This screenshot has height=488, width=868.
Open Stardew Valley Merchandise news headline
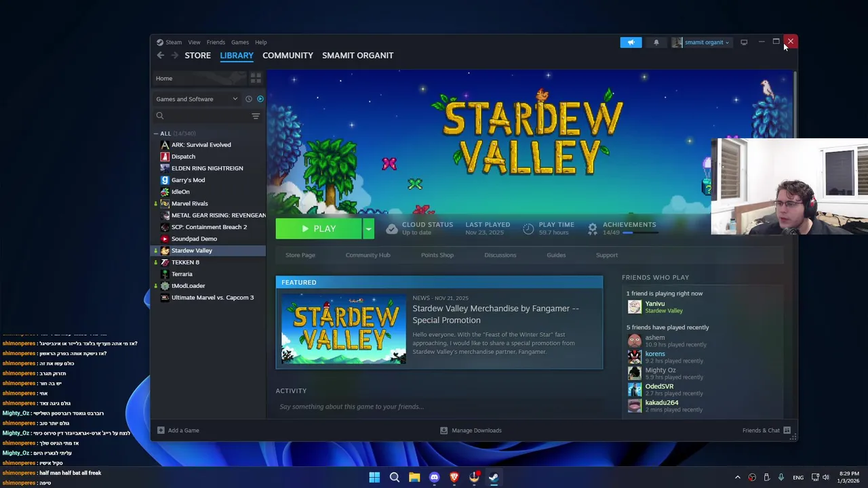[496, 314]
